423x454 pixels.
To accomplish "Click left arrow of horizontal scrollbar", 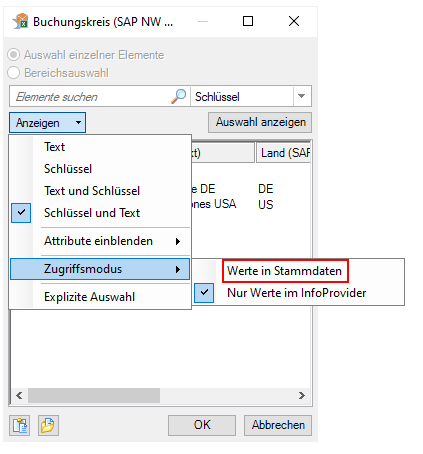I will tap(19, 395).
